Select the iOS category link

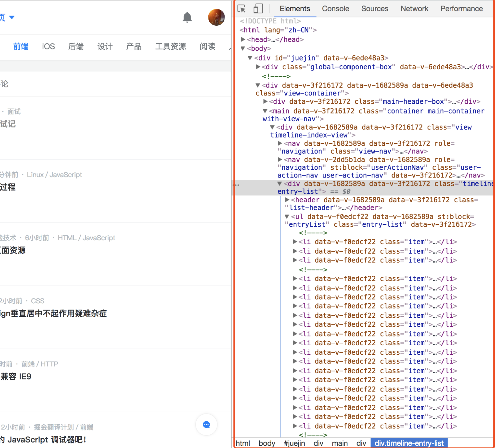[48, 47]
